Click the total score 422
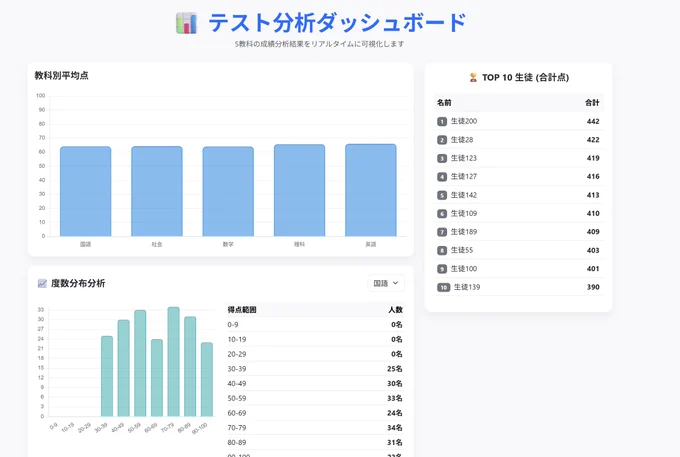This screenshot has width=680, height=457. (593, 140)
